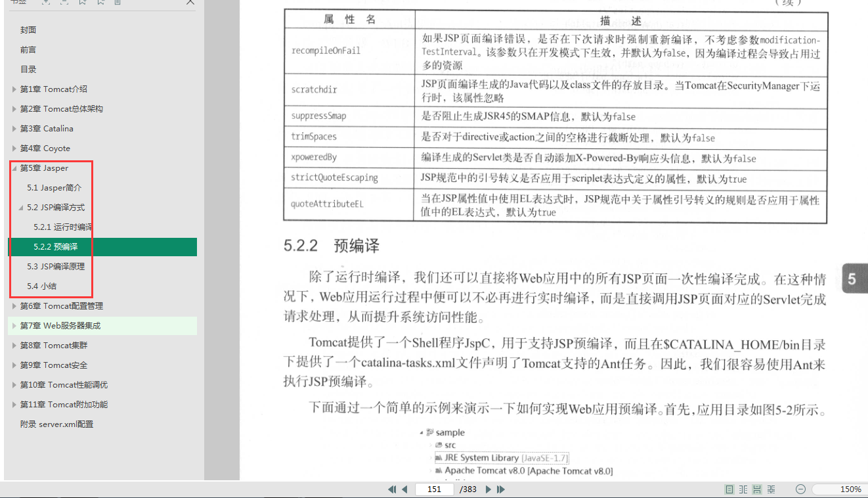The height and width of the screenshot is (498, 868).
Task: Expand 第1章 Tomcat介绍 bookmark
Action: pos(14,89)
